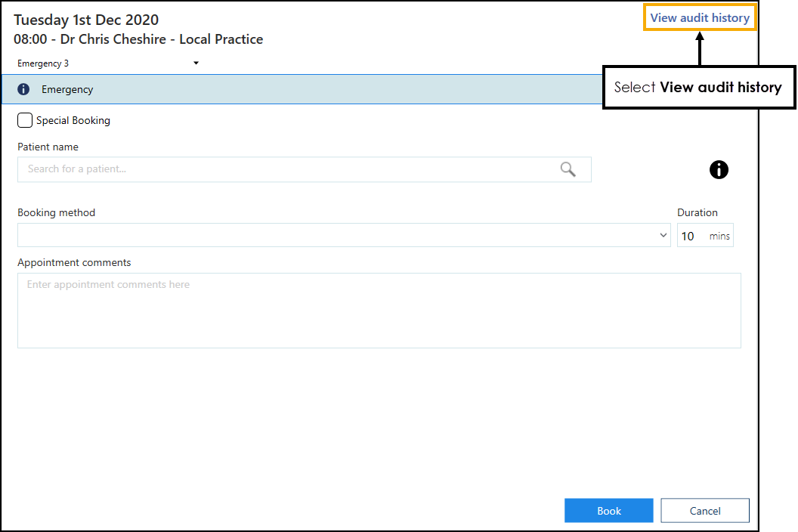This screenshot has width=798, height=532.
Task: Tick the Special Booking checkbox
Action: tap(25, 120)
